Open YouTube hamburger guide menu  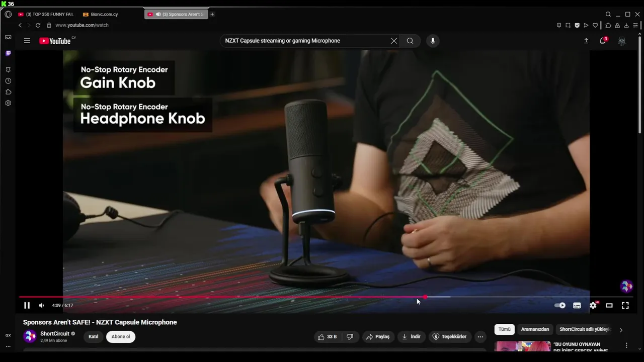27,41
